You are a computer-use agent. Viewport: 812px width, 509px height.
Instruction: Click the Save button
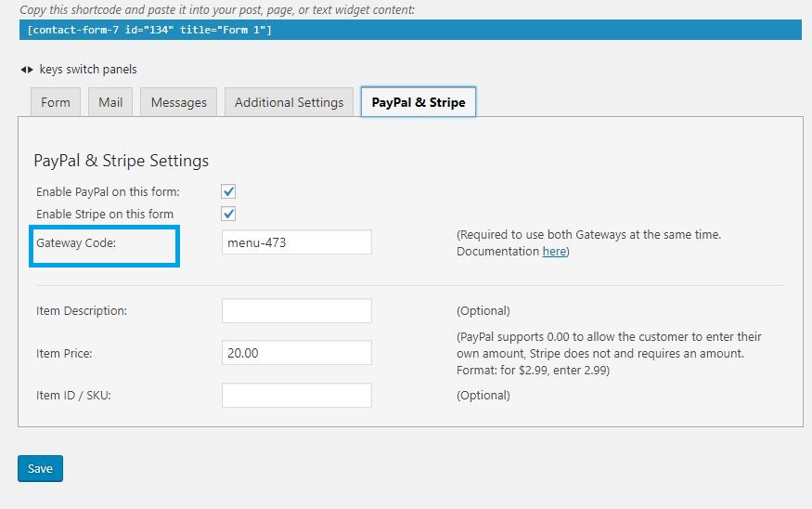[41, 468]
